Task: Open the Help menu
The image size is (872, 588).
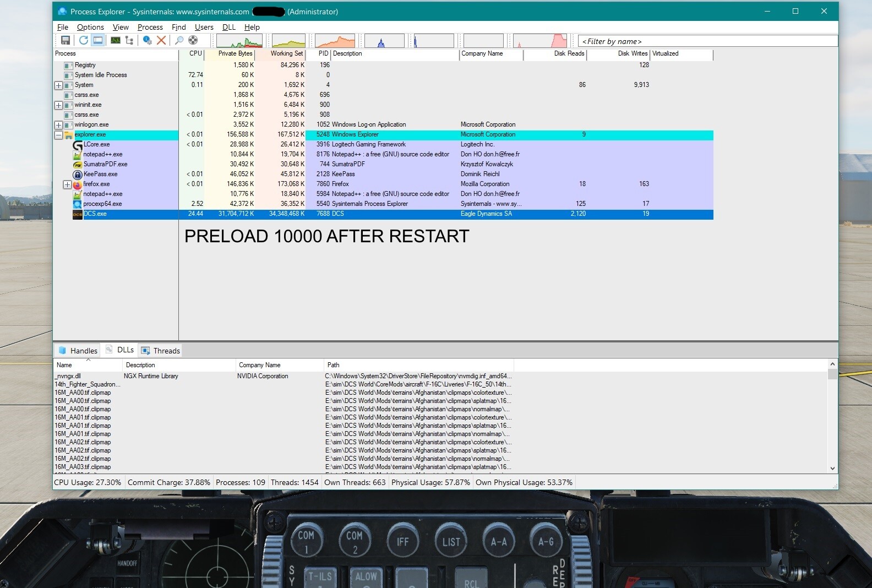Action: pos(252,27)
